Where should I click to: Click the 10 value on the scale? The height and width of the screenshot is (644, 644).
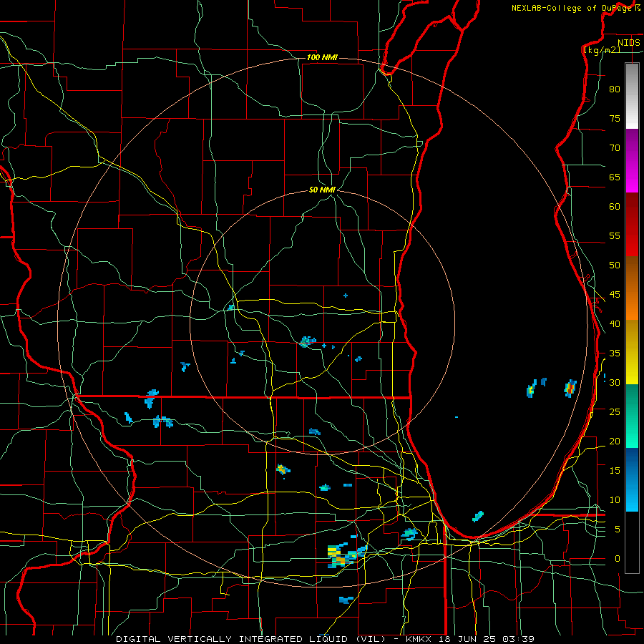coord(615,500)
